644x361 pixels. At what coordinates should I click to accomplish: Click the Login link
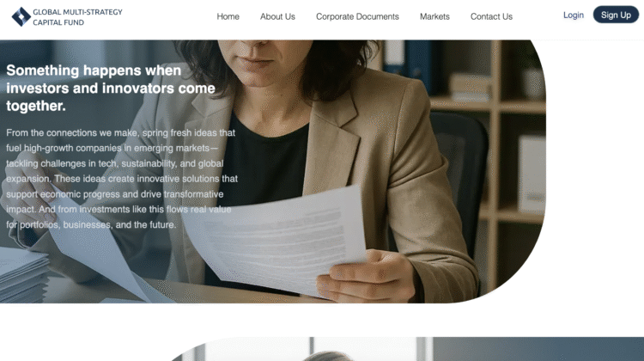(574, 15)
